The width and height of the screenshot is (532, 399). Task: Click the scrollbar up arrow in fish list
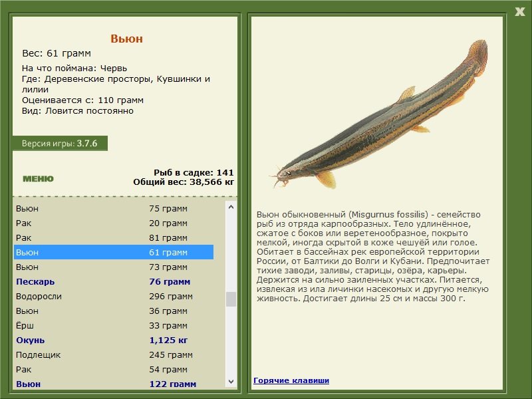231,207
